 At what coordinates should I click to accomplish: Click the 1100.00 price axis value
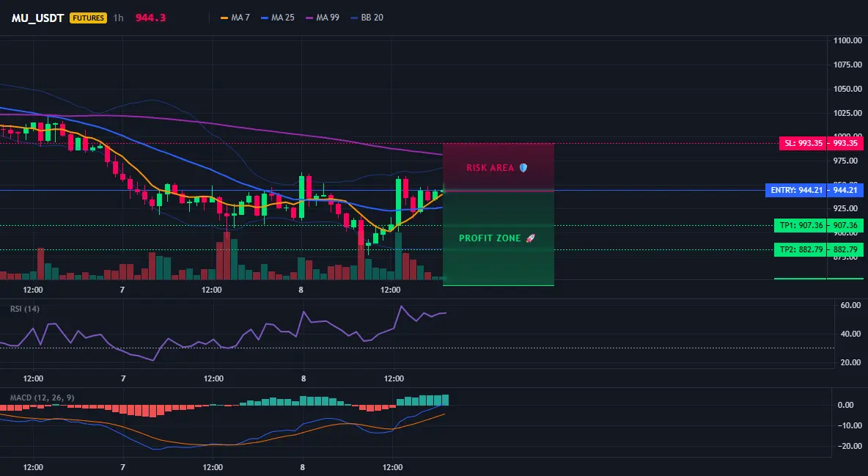[847, 40]
